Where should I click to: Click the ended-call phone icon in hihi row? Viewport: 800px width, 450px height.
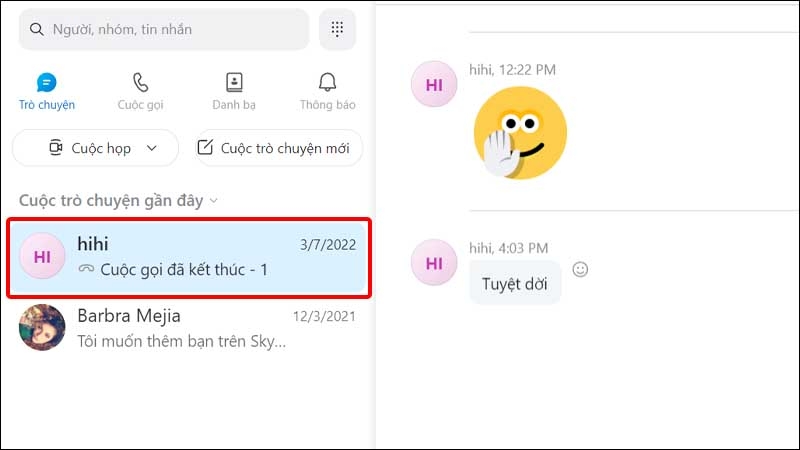(86, 268)
